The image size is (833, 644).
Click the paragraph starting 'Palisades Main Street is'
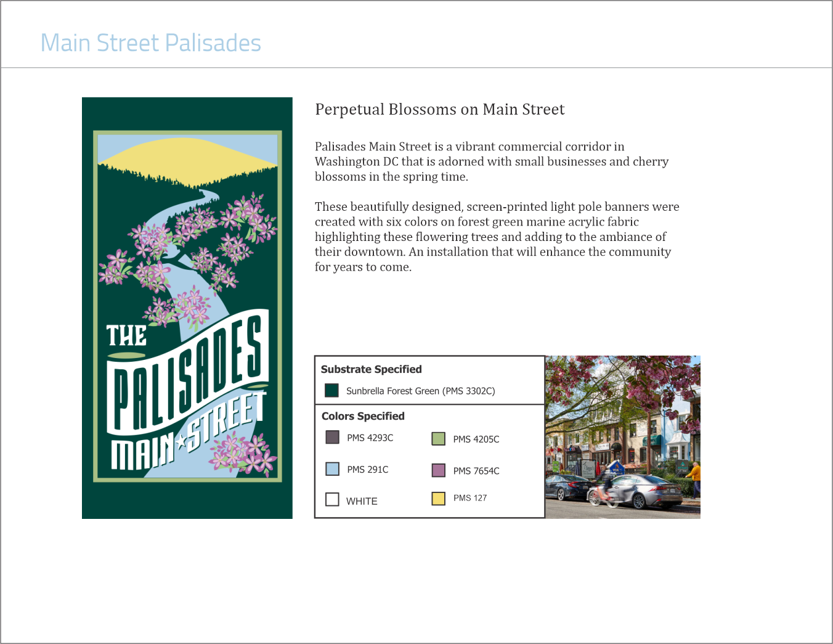[491, 161]
